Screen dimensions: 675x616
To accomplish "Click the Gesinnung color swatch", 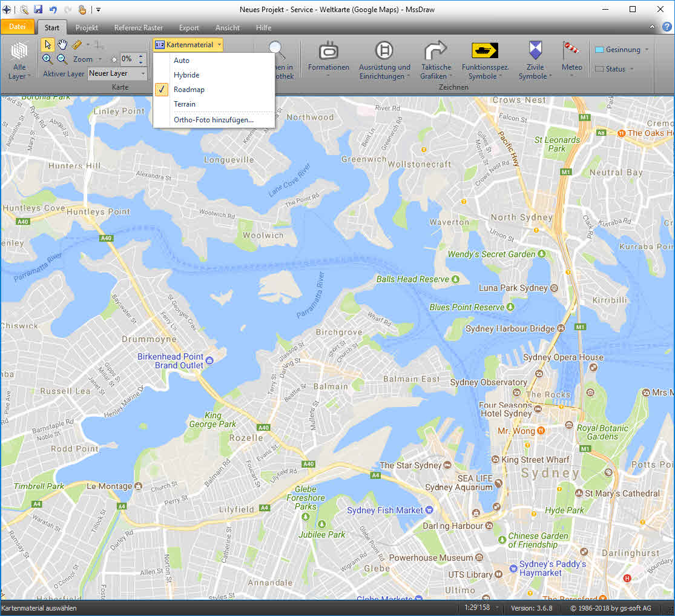I will point(599,50).
